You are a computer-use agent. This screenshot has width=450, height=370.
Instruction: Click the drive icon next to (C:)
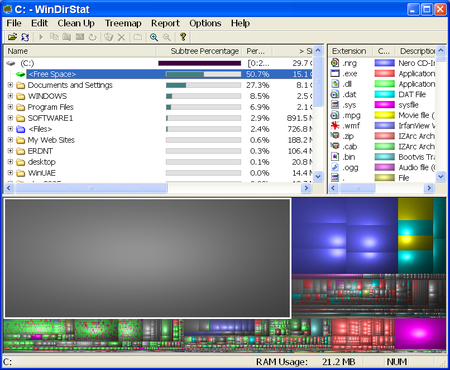(x=11, y=63)
